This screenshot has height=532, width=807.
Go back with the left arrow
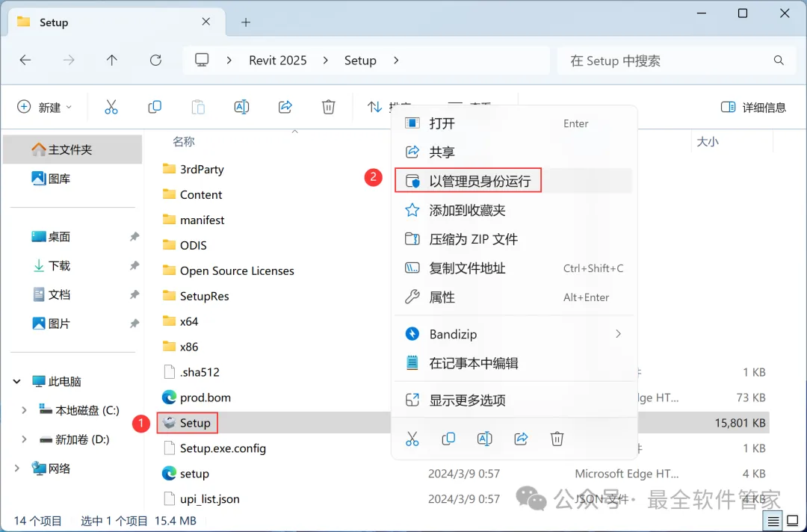coord(25,61)
